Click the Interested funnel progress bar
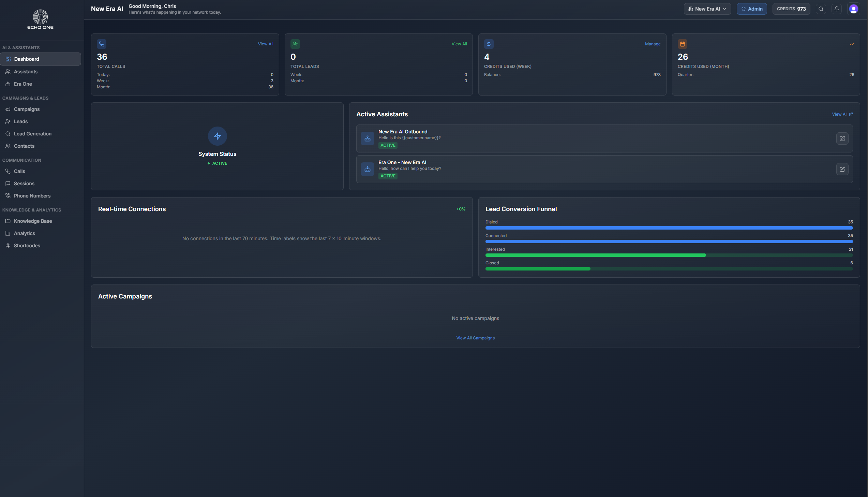Screen dimensions: 868x497 coord(669,255)
